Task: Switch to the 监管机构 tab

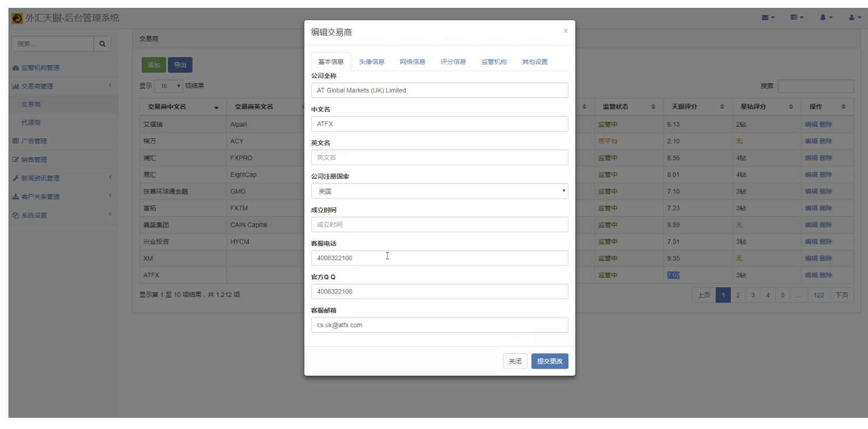Action: pos(493,62)
